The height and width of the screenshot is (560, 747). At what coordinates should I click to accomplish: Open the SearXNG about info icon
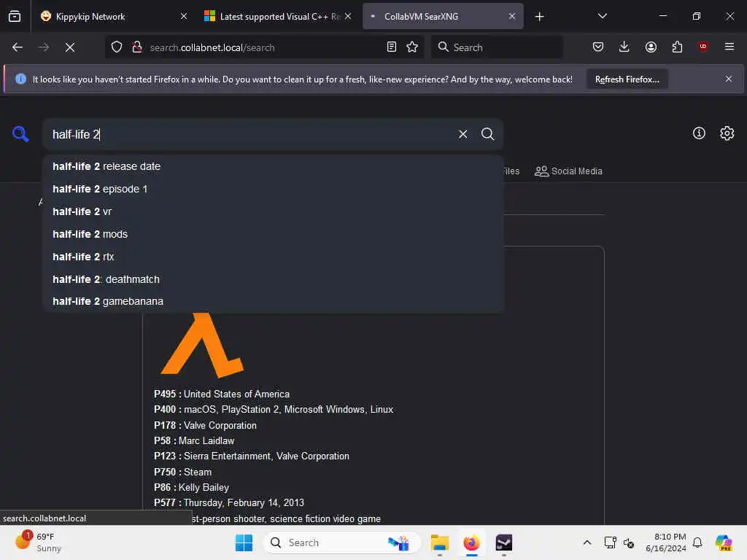point(699,133)
